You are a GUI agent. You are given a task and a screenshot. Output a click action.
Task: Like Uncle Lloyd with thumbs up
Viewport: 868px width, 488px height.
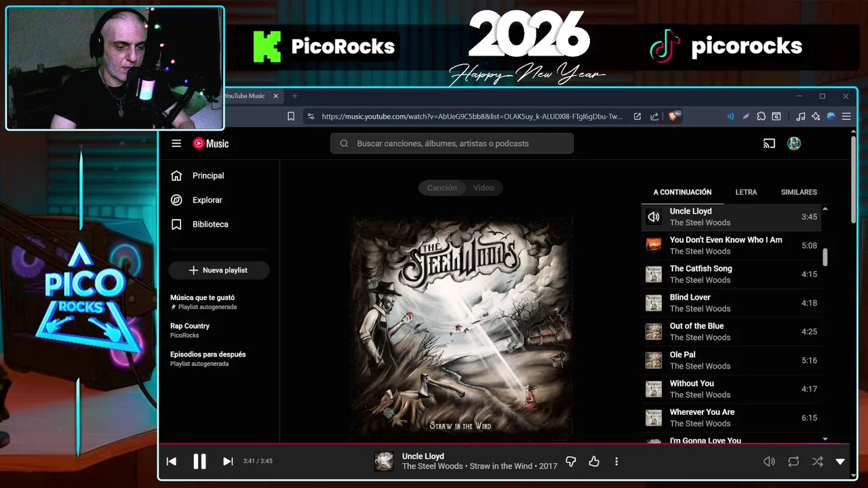pyautogui.click(x=594, y=462)
